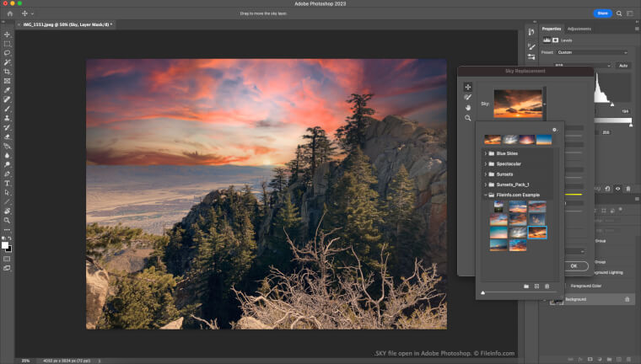
Task: Choose the Sky Brush tool in the dialog
Action: tap(468, 98)
